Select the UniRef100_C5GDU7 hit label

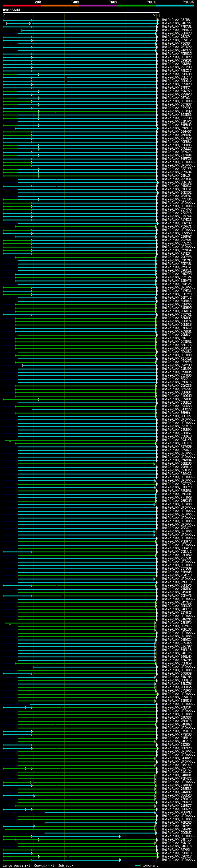pyautogui.click(x=176, y=833)
